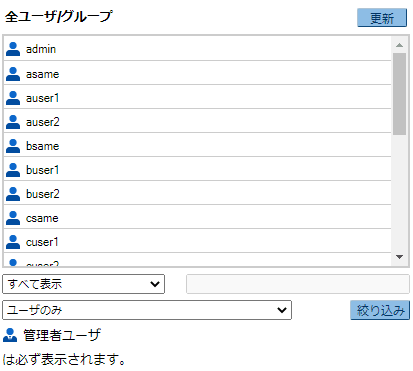Open the ユーザのみ dropdown
Image resolution: width=413 pixels, height=371 pixels.
coord(147,310)
